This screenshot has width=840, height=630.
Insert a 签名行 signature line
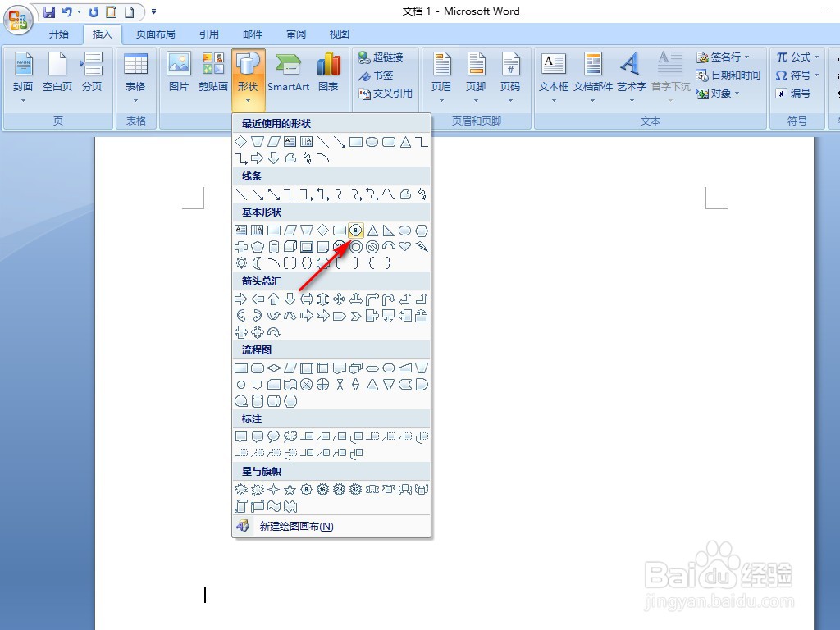coord(724,57)
